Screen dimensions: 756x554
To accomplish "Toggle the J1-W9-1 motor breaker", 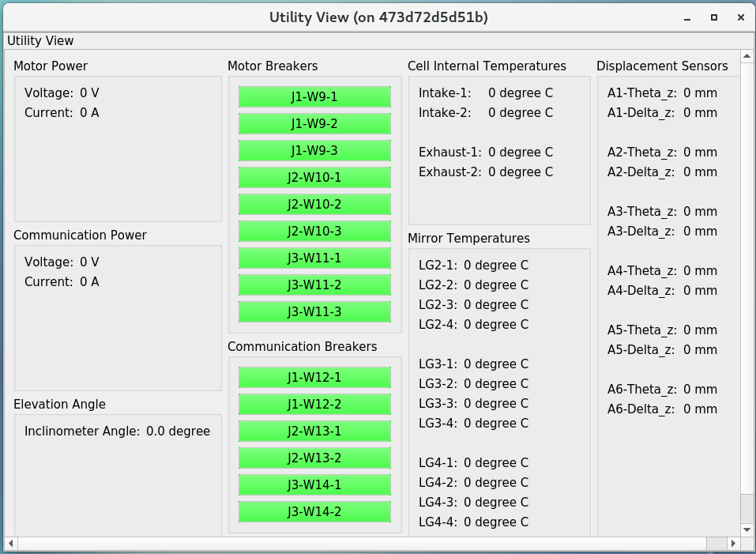I will 314,96.
